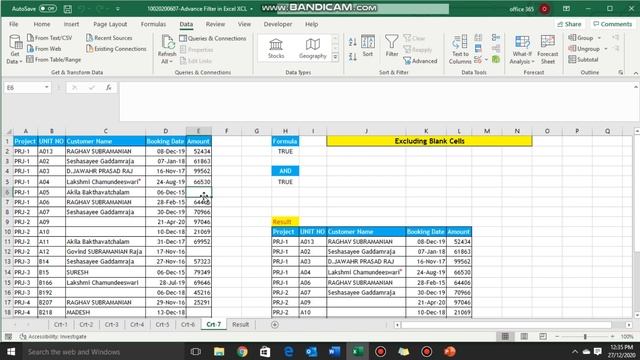Click the Share button
This screenshot has width=640, height=360.
569,24
